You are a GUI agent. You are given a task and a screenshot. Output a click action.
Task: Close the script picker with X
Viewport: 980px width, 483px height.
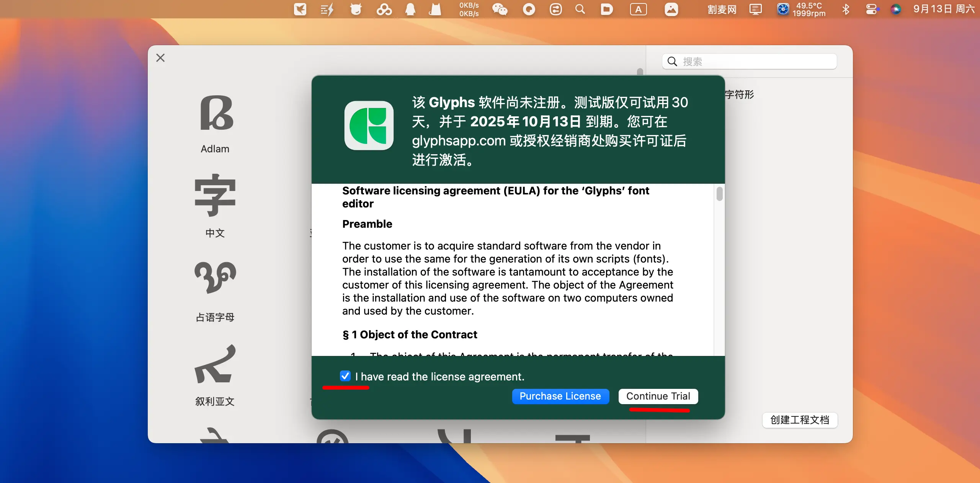pyautogui.click(x=160, y=58)
